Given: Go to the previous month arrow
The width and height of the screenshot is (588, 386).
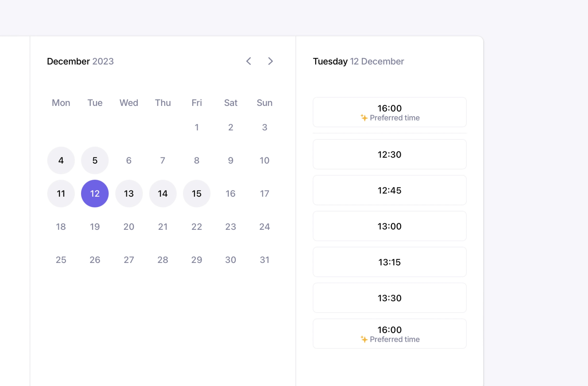Looking at the screenshot, I should point(249,61).
